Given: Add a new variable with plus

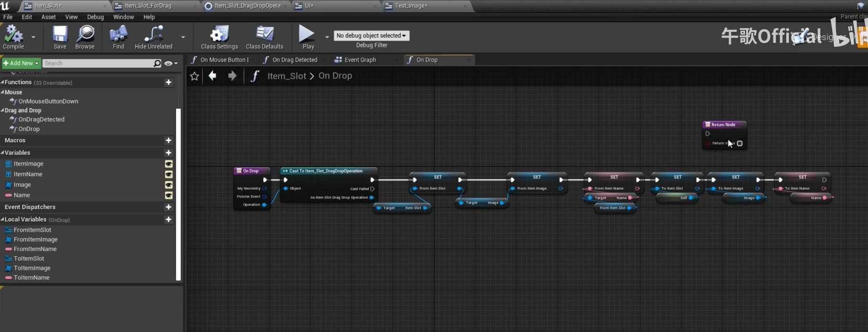Looking at the screenshot, I should [168, 153].
